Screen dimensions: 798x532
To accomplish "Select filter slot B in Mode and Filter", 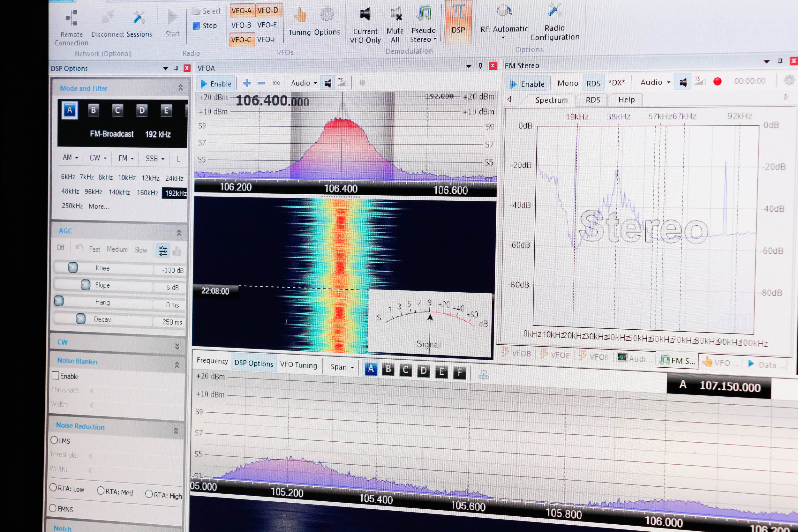I will pos(93,110).
